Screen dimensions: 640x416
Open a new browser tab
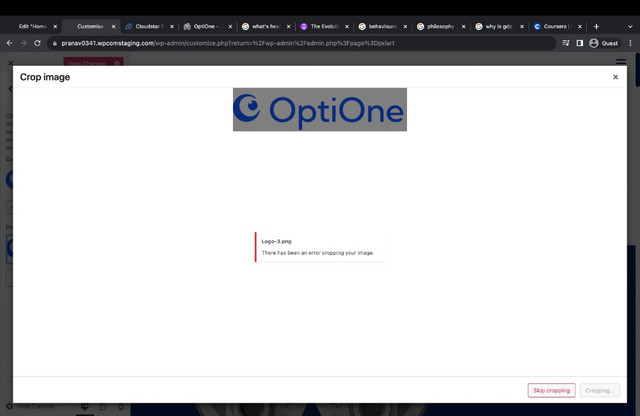pos(596,27)
